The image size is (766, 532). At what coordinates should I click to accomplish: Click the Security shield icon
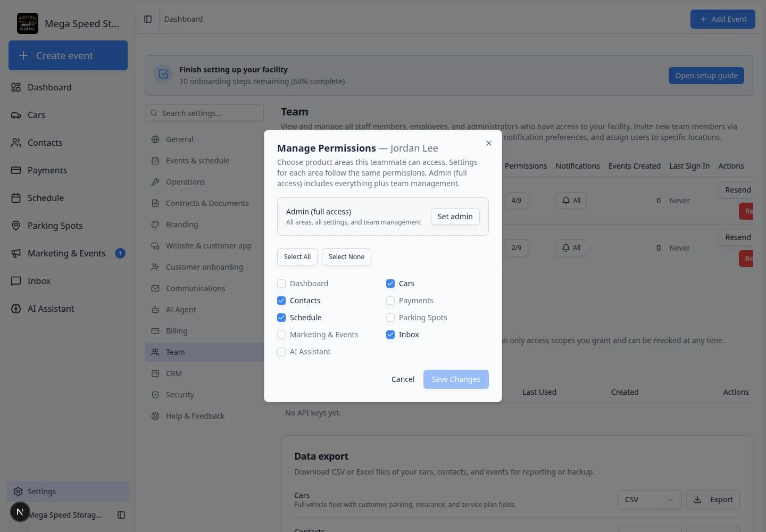coord(155,395)
